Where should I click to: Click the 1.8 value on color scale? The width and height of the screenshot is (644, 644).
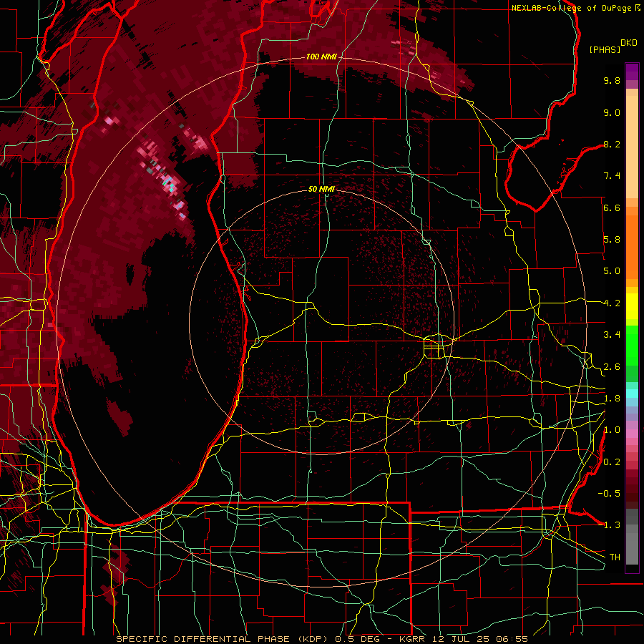(x=612, y=399)
